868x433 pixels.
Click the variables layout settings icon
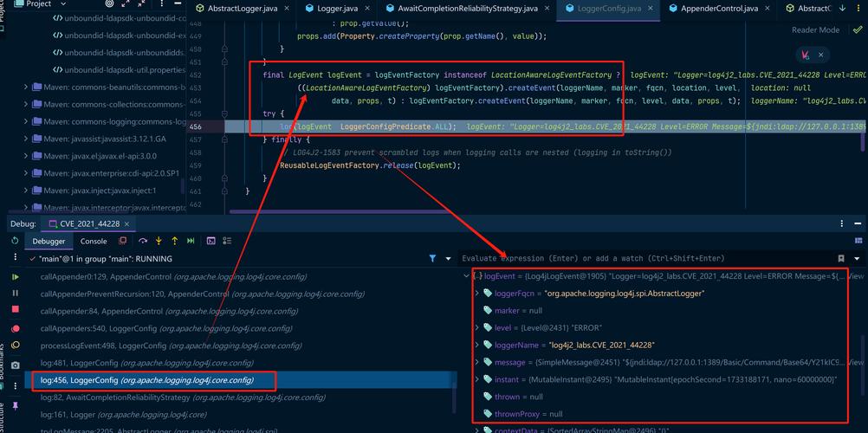pos(858,241)
